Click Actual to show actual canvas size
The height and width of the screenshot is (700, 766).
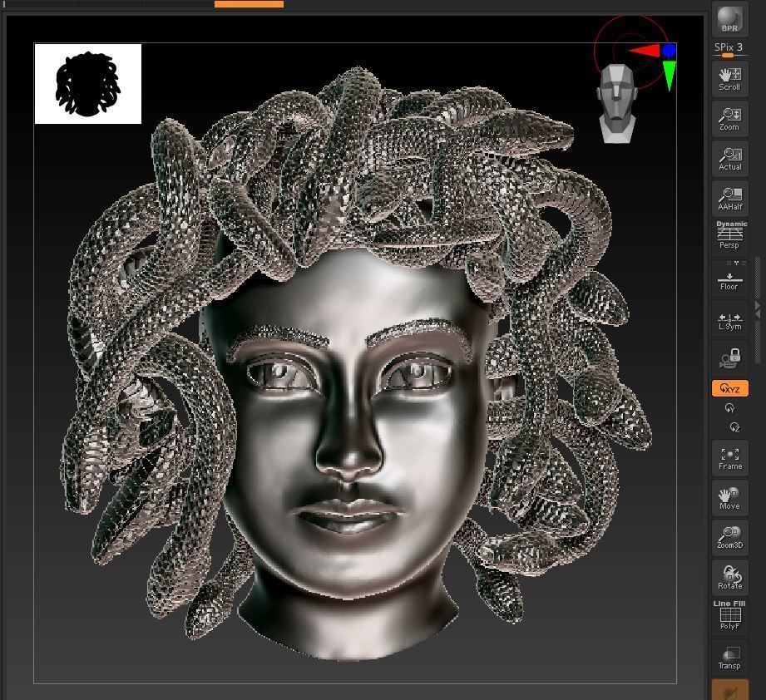729,157
